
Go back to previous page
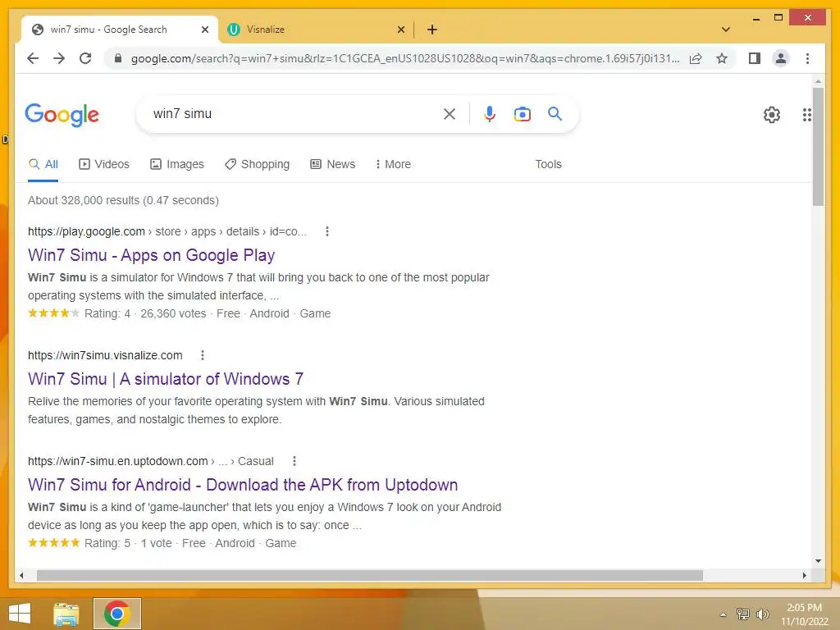click(33, 58)
